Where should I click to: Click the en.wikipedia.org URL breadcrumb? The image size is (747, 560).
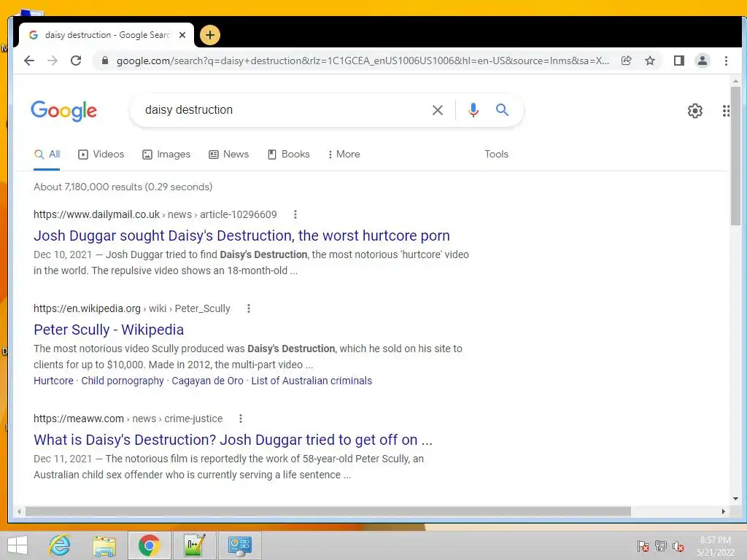131,308
